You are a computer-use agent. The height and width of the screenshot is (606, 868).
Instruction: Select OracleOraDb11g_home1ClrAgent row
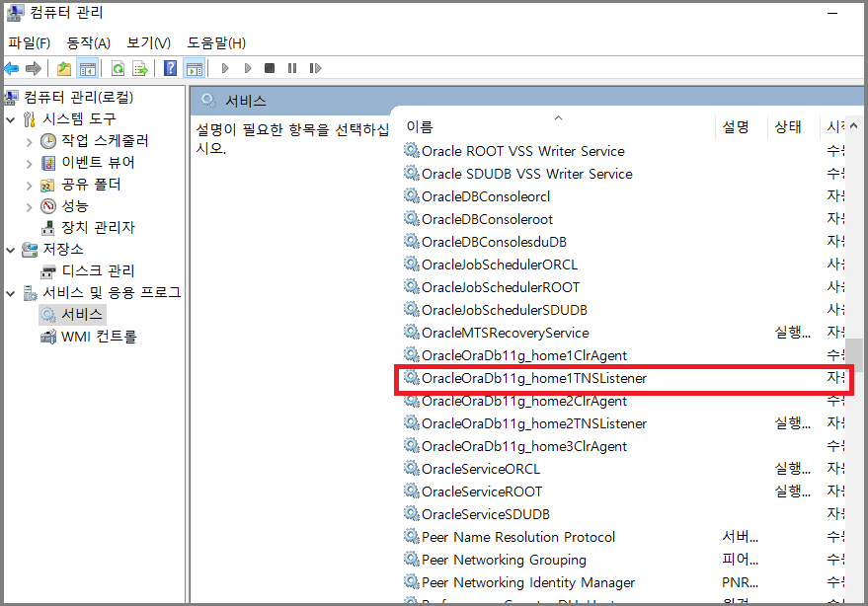click(623, 355)
